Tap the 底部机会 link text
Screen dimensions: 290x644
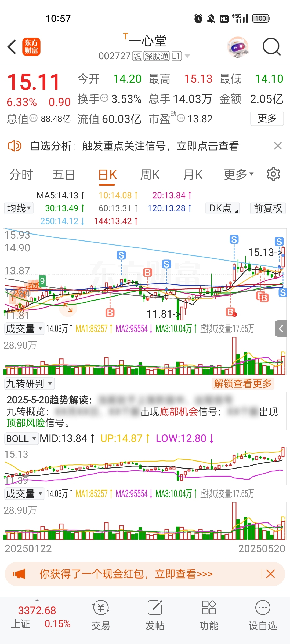[179, 411]
